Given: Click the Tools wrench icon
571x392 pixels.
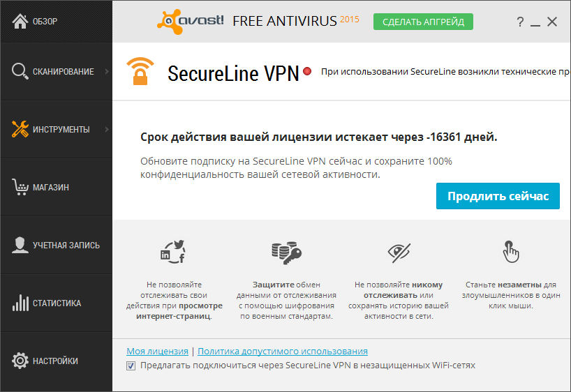Looking at the screenshot, I should coord(20,129).
